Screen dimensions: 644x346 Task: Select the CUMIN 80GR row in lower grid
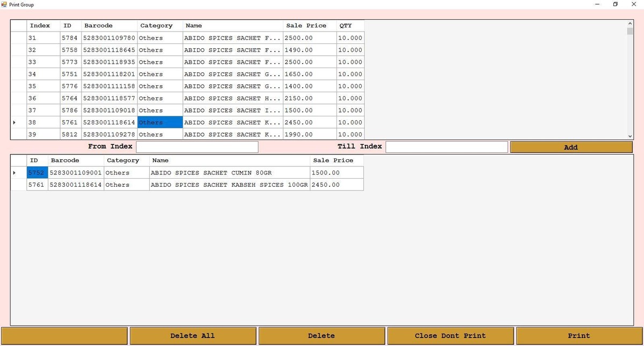(229, 173)
